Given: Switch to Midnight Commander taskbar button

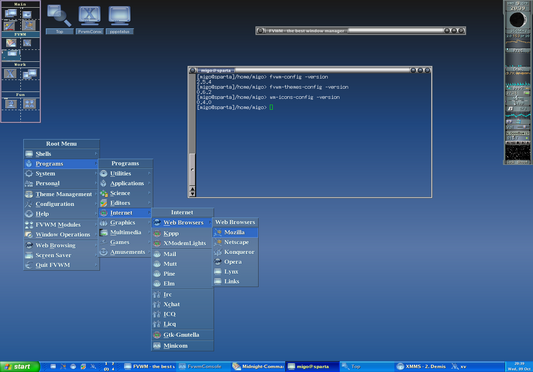Looking at the screenshot, I should [x=258, y=367].
